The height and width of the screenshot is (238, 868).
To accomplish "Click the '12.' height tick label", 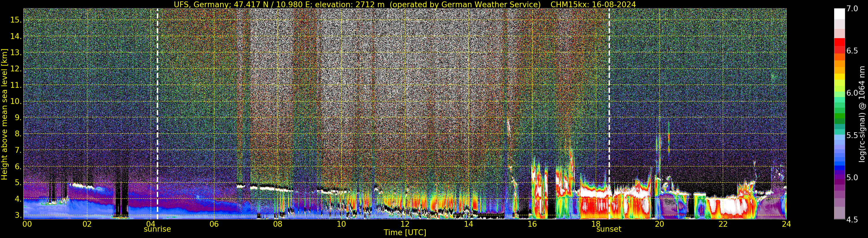I will point(16,69).
